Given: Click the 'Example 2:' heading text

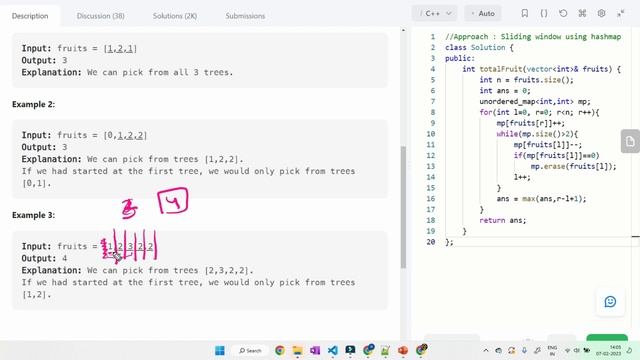Looking at the screenshot, I should [x=33, y=104].
